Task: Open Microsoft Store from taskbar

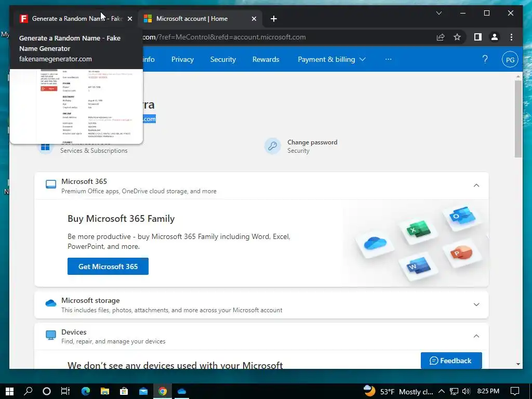Action: 124,391
